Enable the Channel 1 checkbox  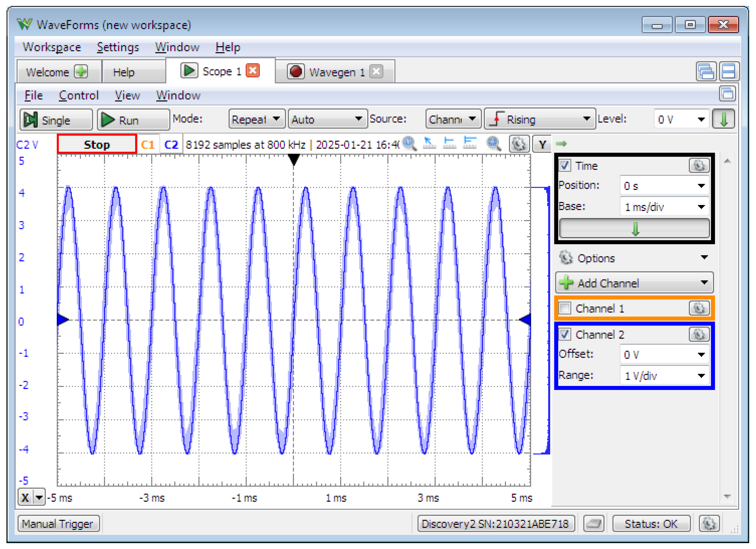pyautogui.click(x=565, y=308)
